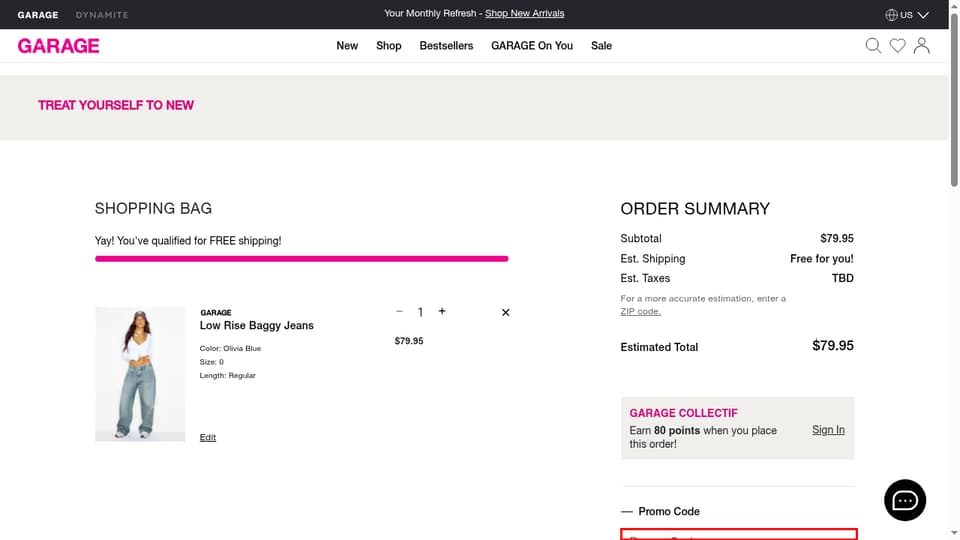
Task: Click the Color: Olivia Blue text
Action: click(x=230, y=348)
